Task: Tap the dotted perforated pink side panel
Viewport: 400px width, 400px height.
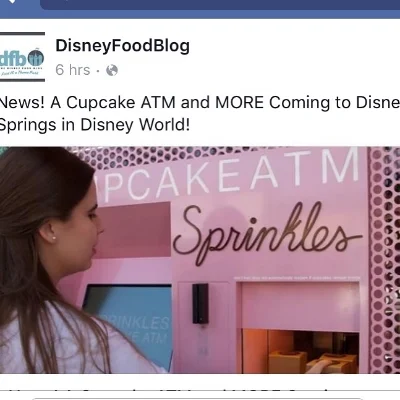Action: pyautogui.click(x=384, y=260)
